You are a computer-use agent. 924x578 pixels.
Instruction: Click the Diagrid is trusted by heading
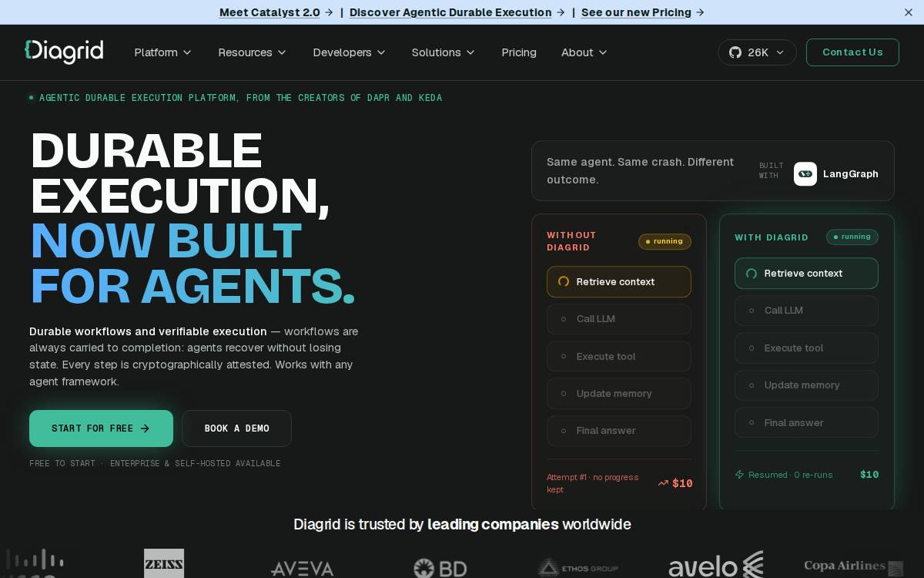(x=462, y=524)
